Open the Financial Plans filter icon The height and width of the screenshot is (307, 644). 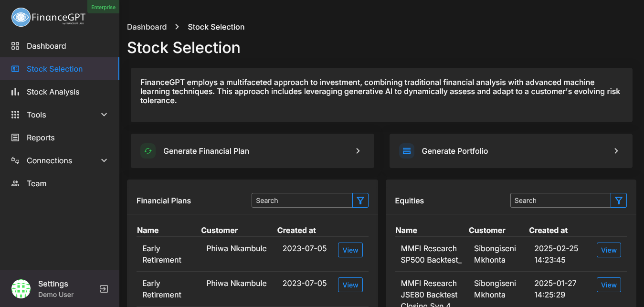(x=360, y=201)
